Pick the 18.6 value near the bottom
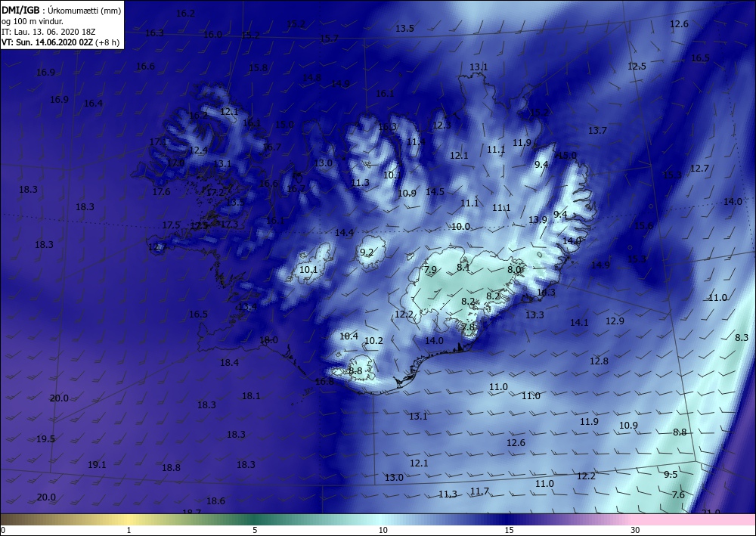Viewport: 756px width, 536px height. [215, 501]
